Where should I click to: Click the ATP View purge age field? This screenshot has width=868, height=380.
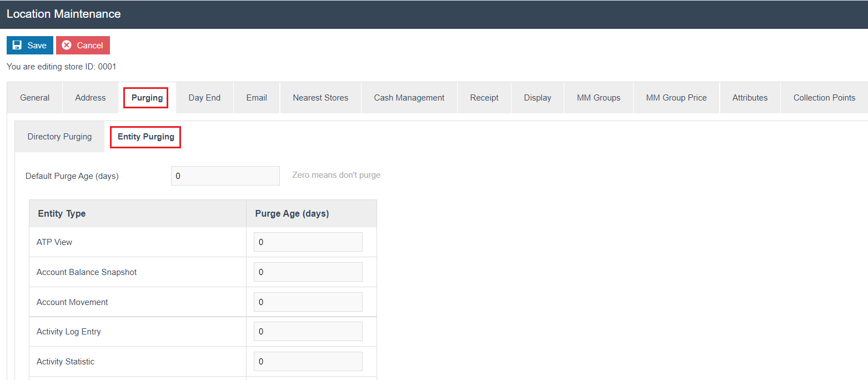coord(308,242)
